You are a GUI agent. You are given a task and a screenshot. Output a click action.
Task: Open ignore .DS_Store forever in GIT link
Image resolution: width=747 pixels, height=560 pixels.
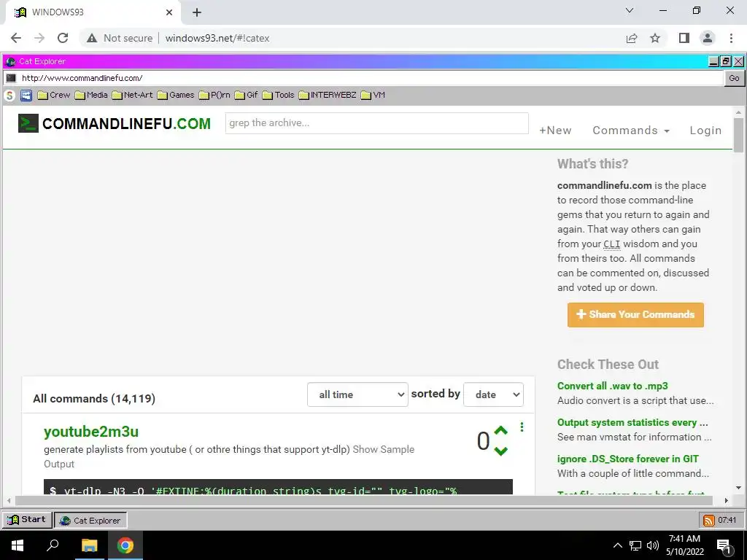pyautogui.click(x=628, y=459)
